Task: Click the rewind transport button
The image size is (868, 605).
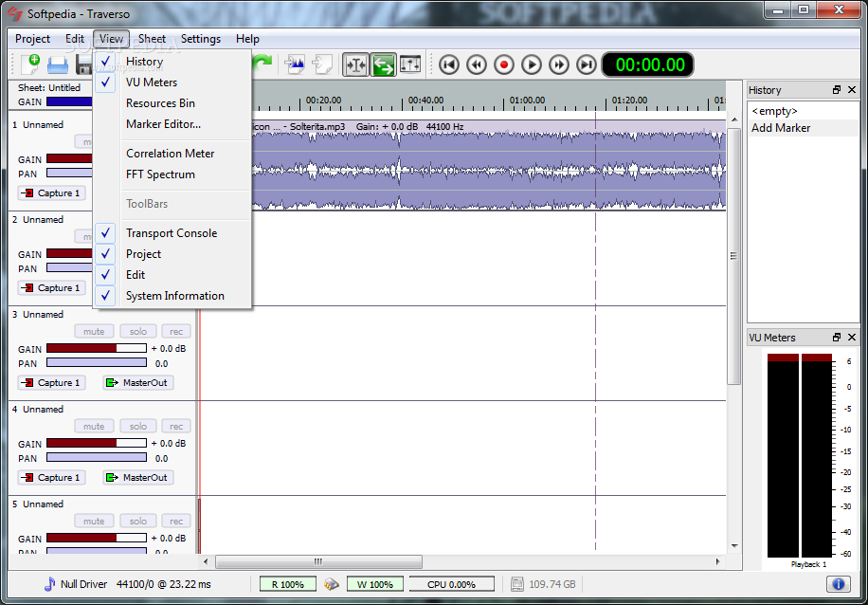Action: click(476, 64)
